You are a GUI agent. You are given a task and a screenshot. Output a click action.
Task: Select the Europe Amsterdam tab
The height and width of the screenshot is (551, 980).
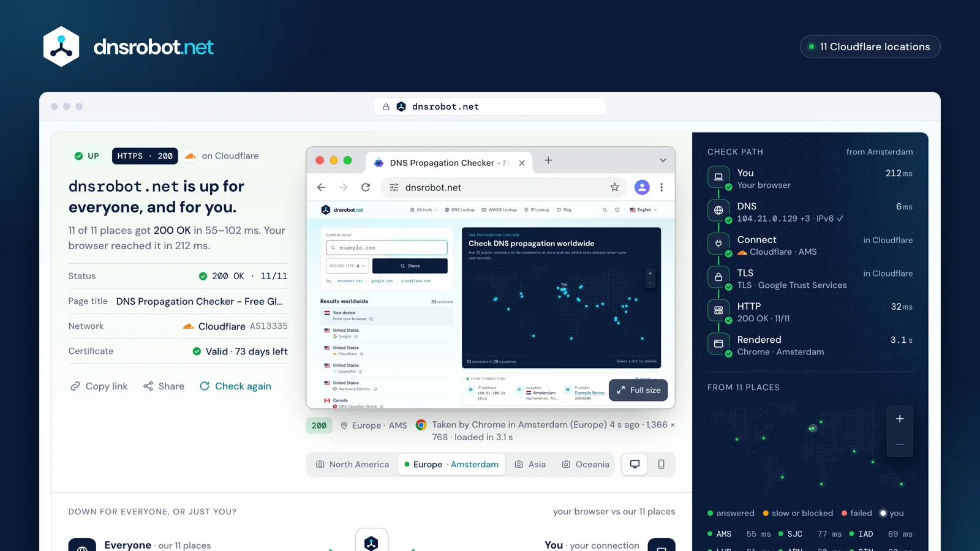451,465
